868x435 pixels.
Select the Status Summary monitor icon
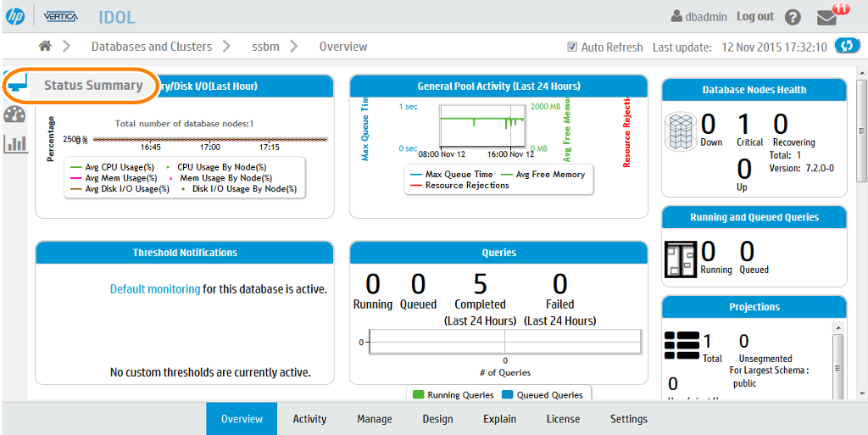point(16,85)
